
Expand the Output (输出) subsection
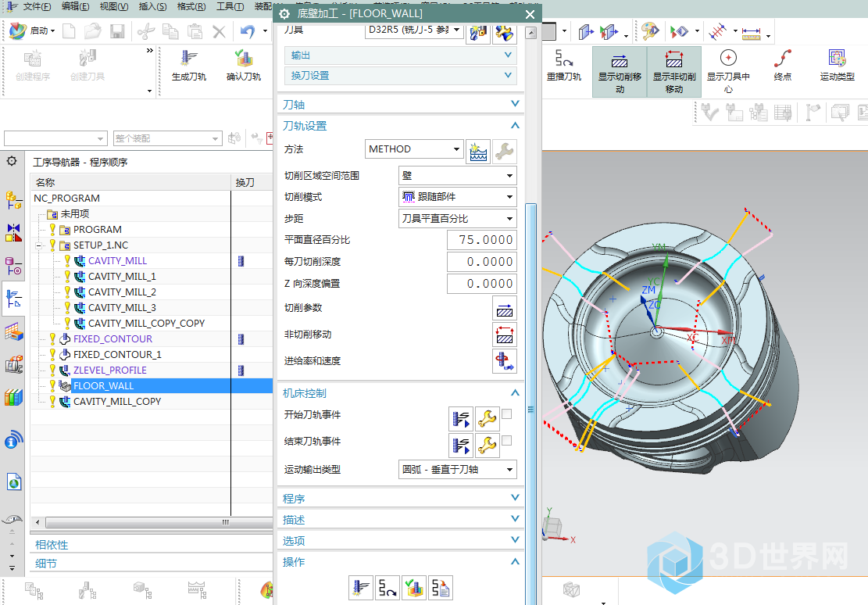(x=401, y=55)
